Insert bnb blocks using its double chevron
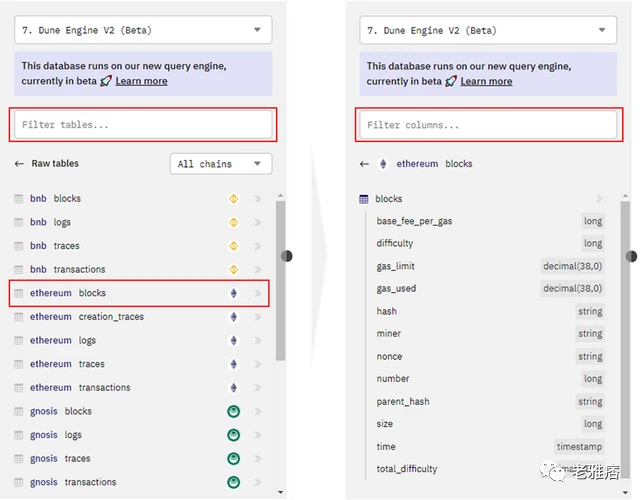The image size is (640, 500). tap(258, 199)
